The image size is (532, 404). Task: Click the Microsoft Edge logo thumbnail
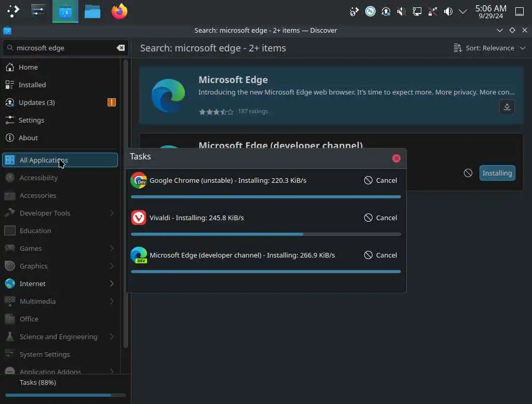[168, 96]
